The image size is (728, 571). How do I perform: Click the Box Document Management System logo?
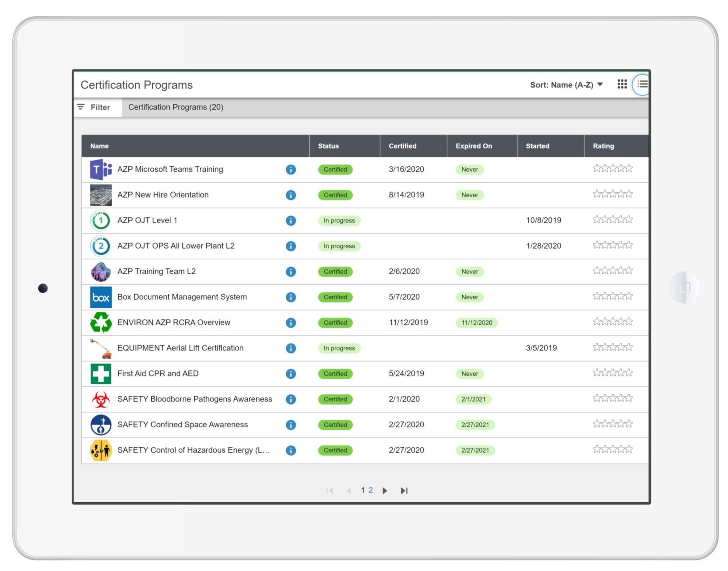click(x=101, y=297)
